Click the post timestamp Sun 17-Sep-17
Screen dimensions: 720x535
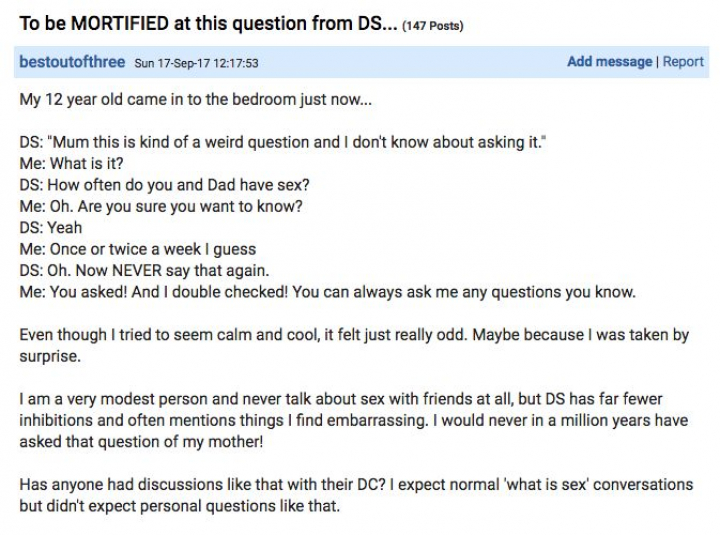196,63
